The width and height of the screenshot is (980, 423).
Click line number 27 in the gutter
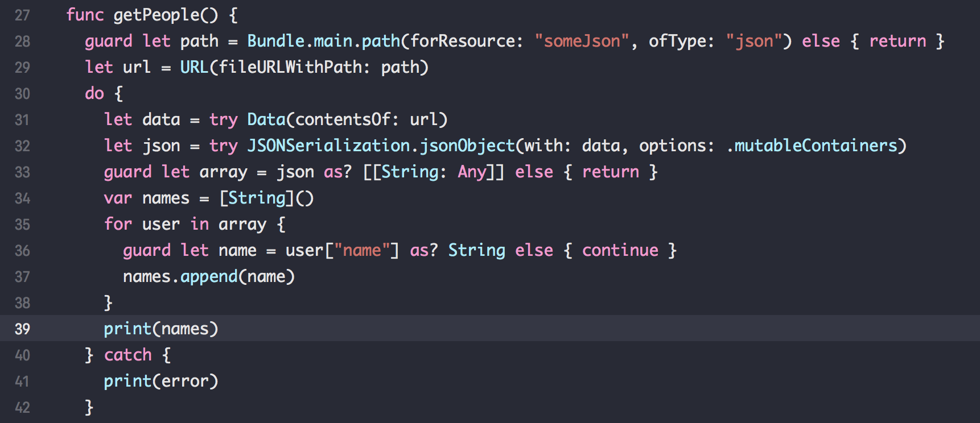tap(22, 15)
